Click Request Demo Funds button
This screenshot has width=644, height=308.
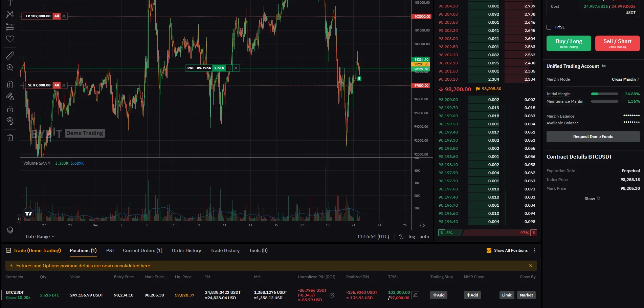coord(593,137)
